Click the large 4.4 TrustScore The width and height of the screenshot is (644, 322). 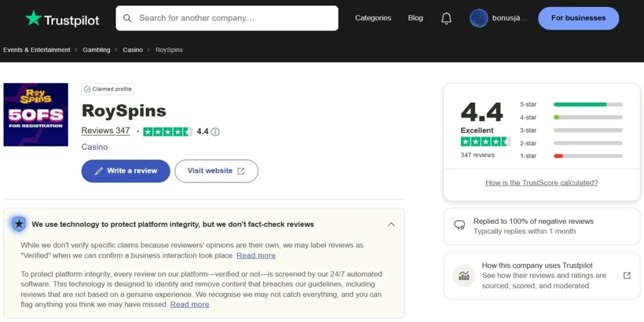[x=482, y=112]
